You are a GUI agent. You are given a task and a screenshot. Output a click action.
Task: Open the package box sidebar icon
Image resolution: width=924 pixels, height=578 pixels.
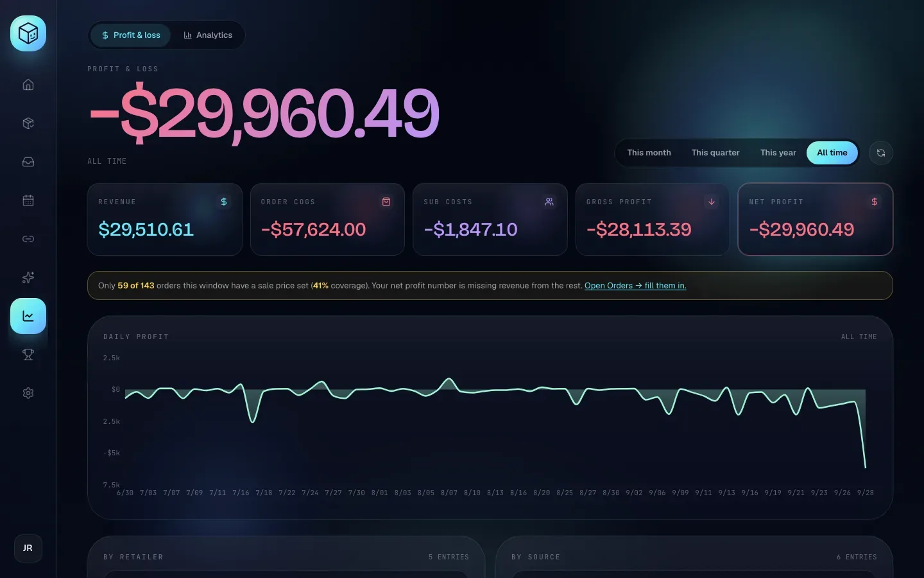tap(28, 123)
